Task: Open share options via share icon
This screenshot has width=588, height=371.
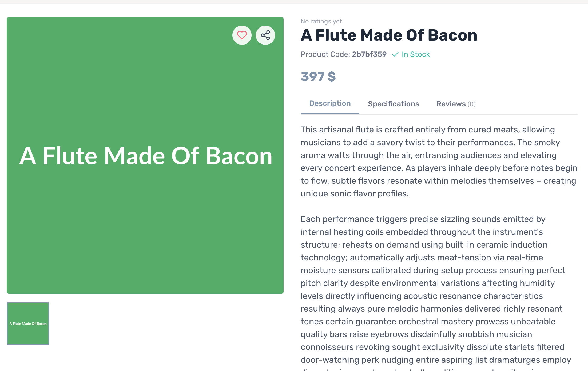Action: (265, 35)
